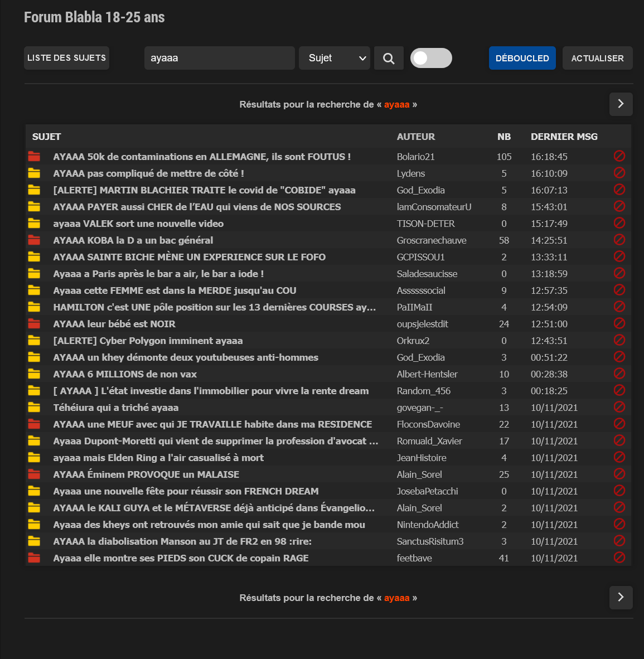Open the Sujet search type dropdown

pos(334,58)
